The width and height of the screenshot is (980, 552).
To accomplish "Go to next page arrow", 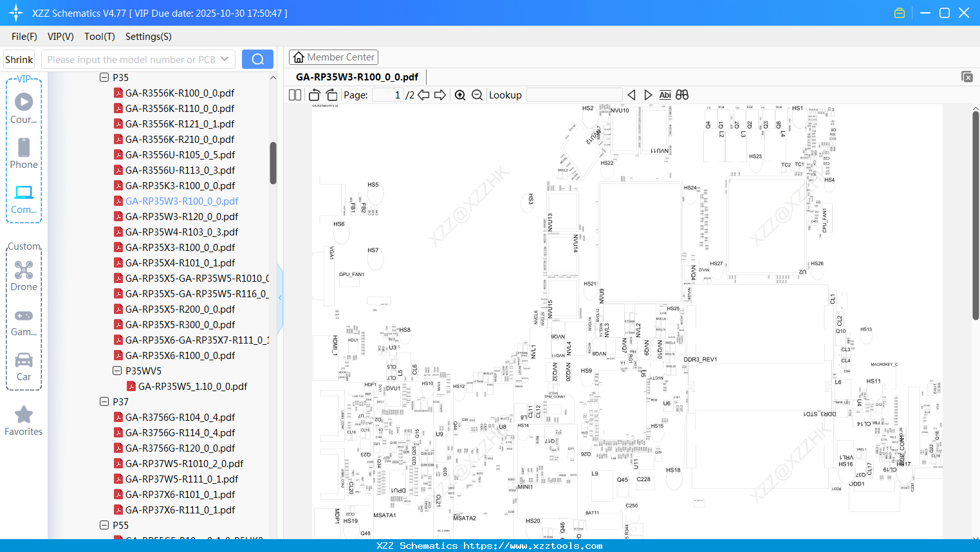I will (440, 95).
